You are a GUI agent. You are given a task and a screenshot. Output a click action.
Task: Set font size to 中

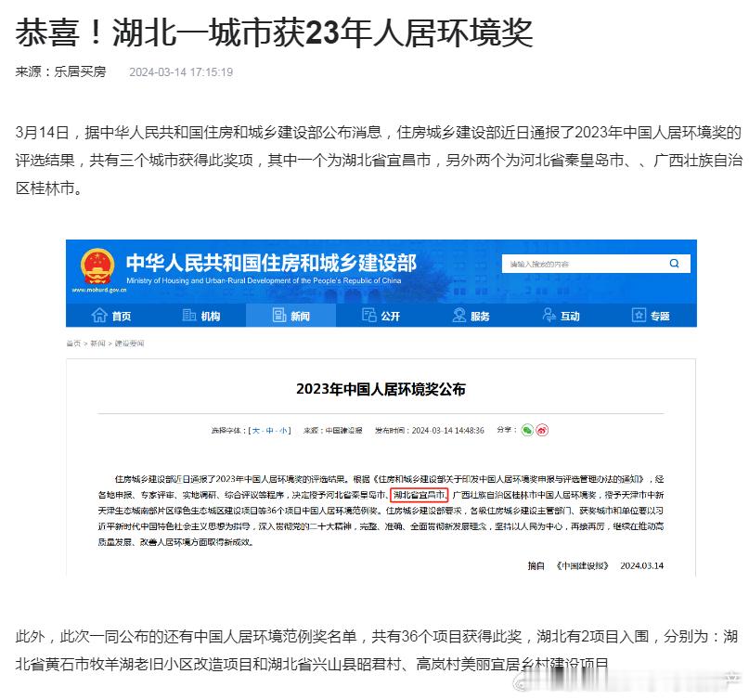tap(270, 431)
